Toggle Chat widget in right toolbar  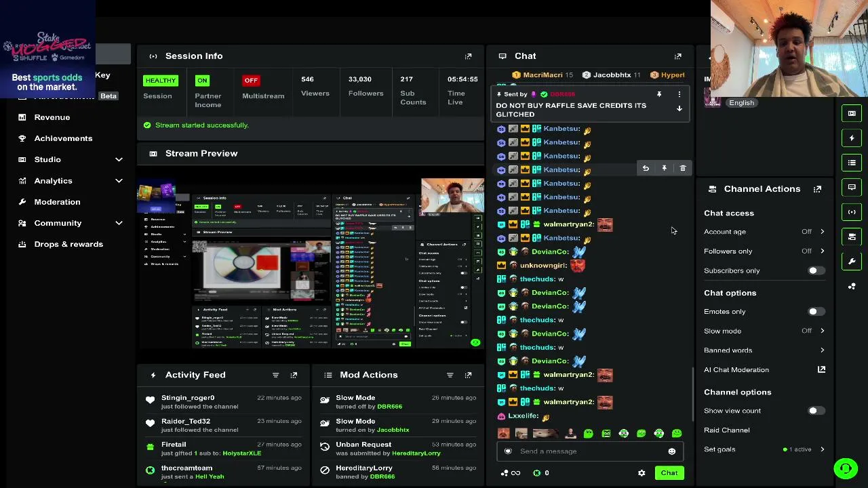(852, 187)
